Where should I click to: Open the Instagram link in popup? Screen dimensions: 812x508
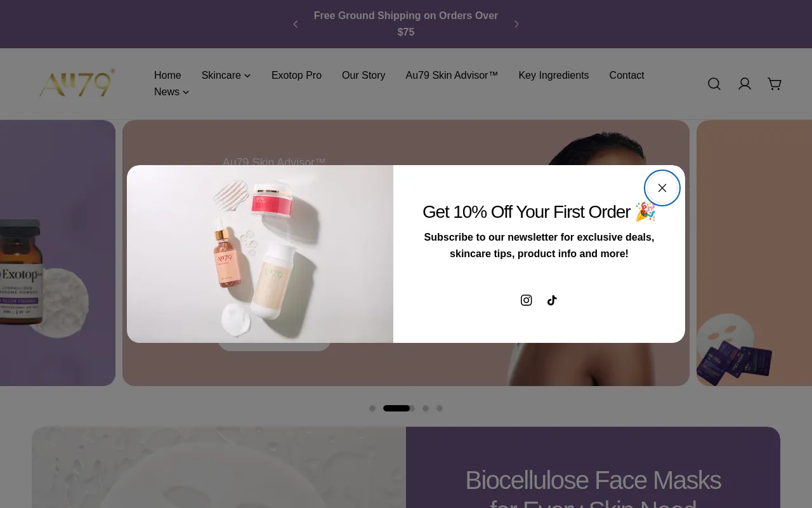[527, 300]
